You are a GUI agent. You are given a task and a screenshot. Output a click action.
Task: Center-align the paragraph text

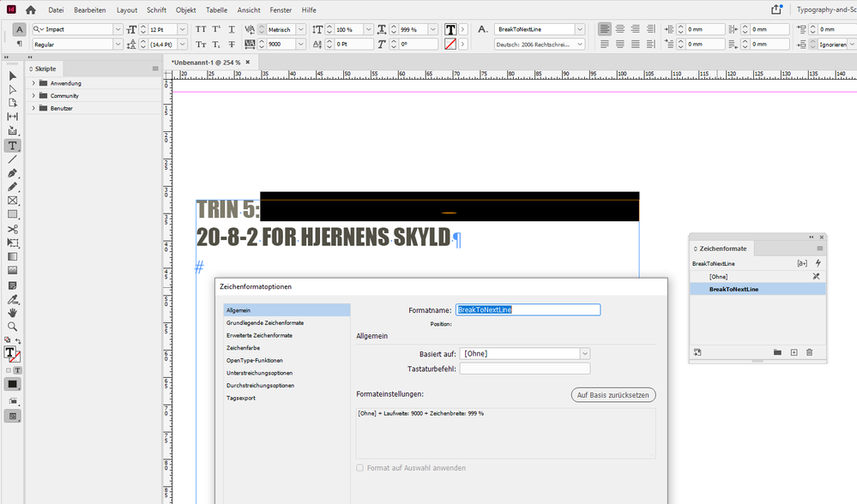pyautogui.click(x=619, y=29)
